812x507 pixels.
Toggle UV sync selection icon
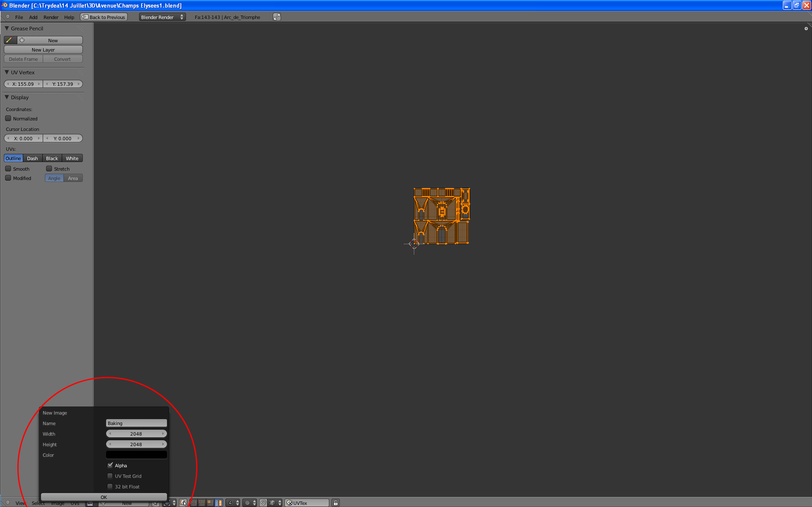pos(183,503)
